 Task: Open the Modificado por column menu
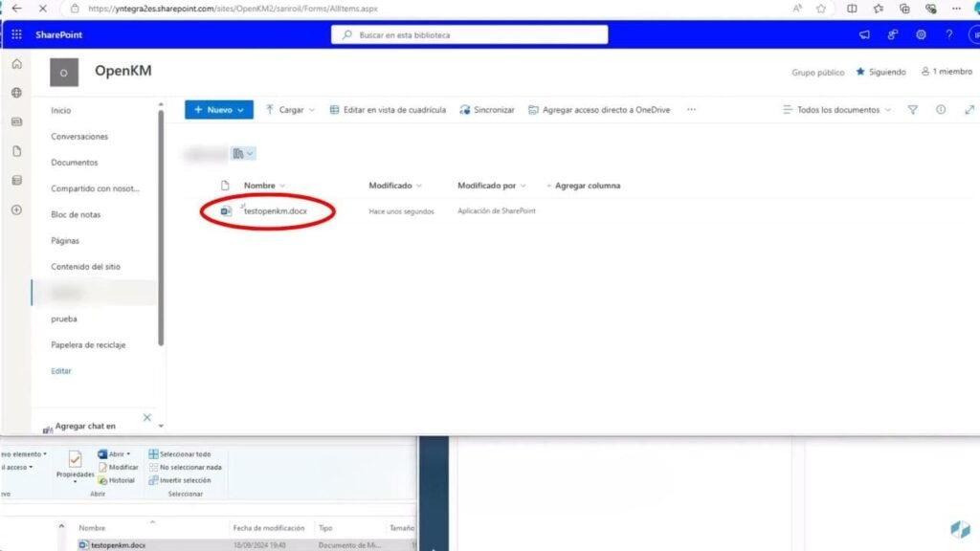pyautogui.click(x=492, y=186)
